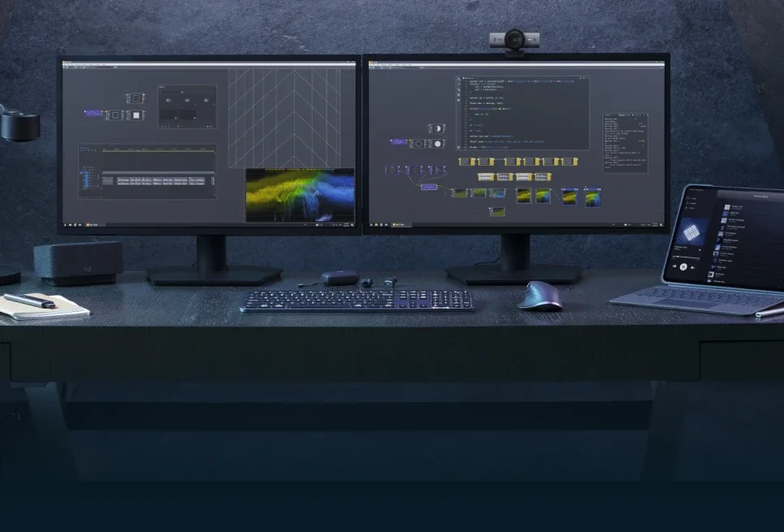
Task: Select the white-filled square node on left monitor
Action: [x=136, y=115]
